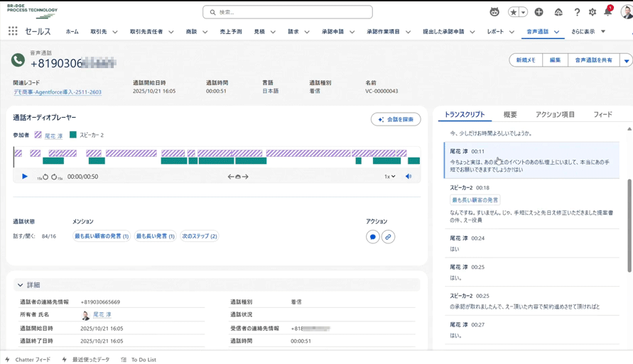Open the 売上予測 tab
The height and width of the screenshot is (364, 633).
pos(230,31)
